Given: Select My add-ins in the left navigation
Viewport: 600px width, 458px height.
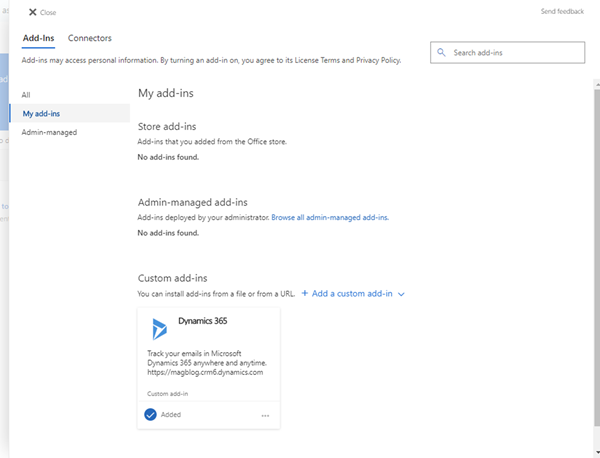Looking at the screenshot, I should coord(42,113).
